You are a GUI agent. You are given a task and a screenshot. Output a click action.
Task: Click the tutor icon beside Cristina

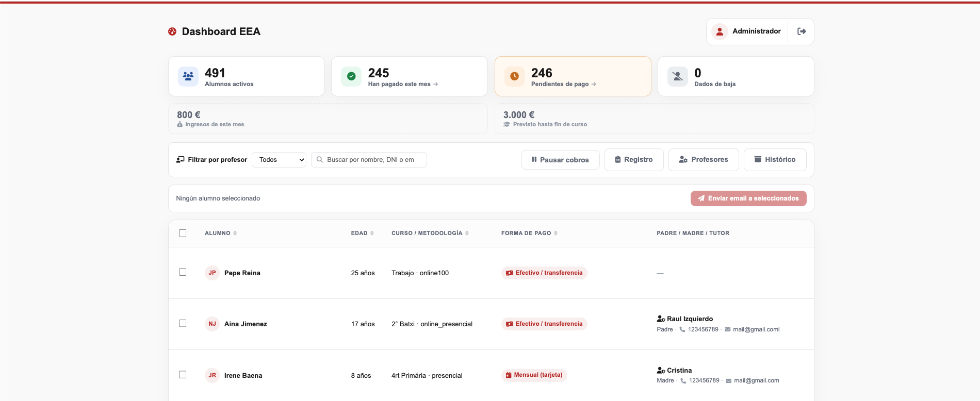661,371
